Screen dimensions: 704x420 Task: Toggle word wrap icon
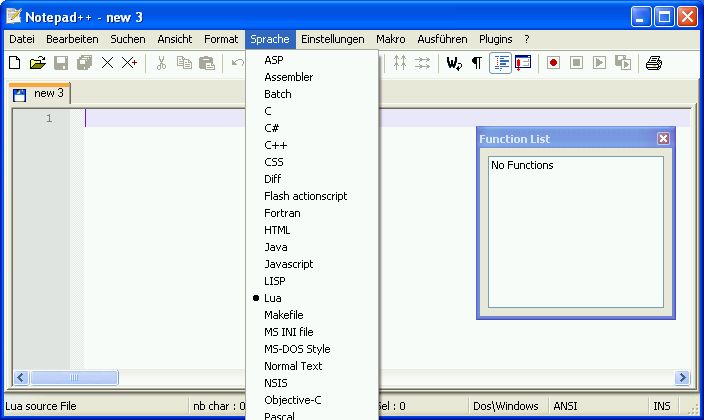click(x=454, y=63)
